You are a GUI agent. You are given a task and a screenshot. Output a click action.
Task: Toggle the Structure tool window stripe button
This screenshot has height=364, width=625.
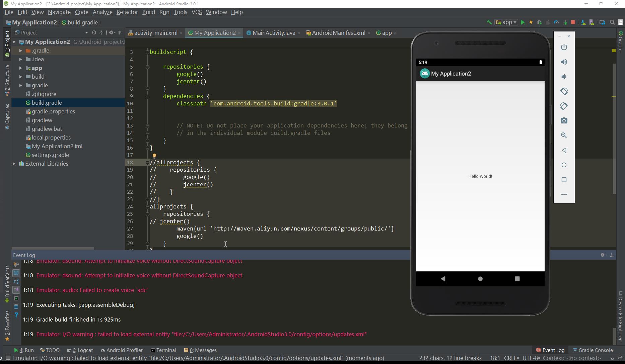(7, 80)
